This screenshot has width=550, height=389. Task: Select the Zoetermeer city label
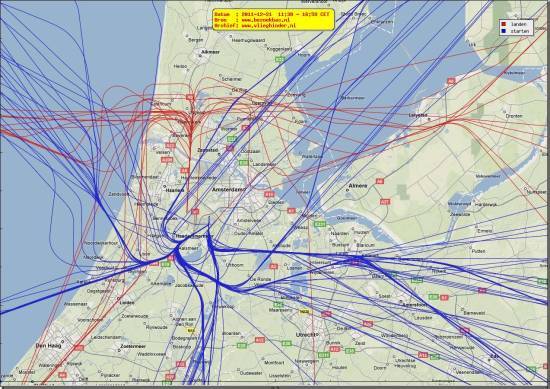click(133, 346)
